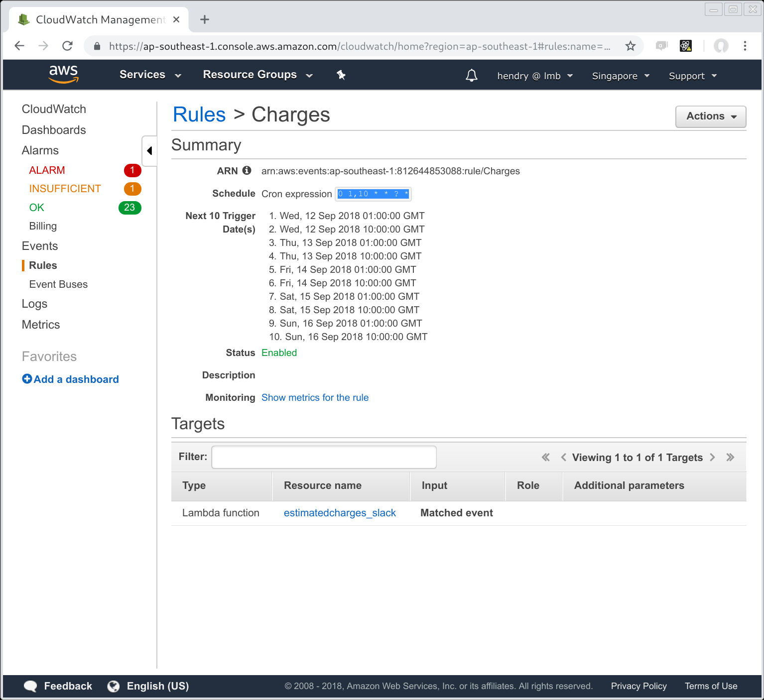This screenshot has height=700, width=764.
Task: Open the Resource Groups dropdown
Action: coord(257,75)
